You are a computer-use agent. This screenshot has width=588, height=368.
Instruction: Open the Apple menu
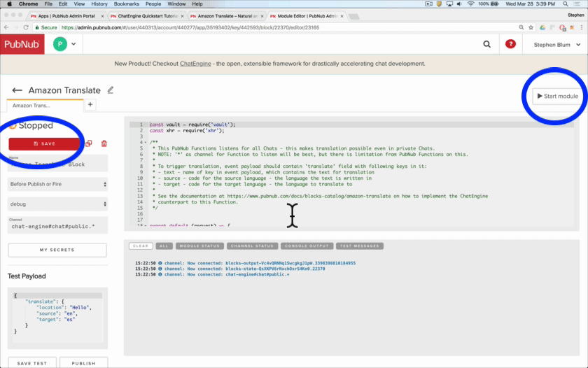coord(9,3)
